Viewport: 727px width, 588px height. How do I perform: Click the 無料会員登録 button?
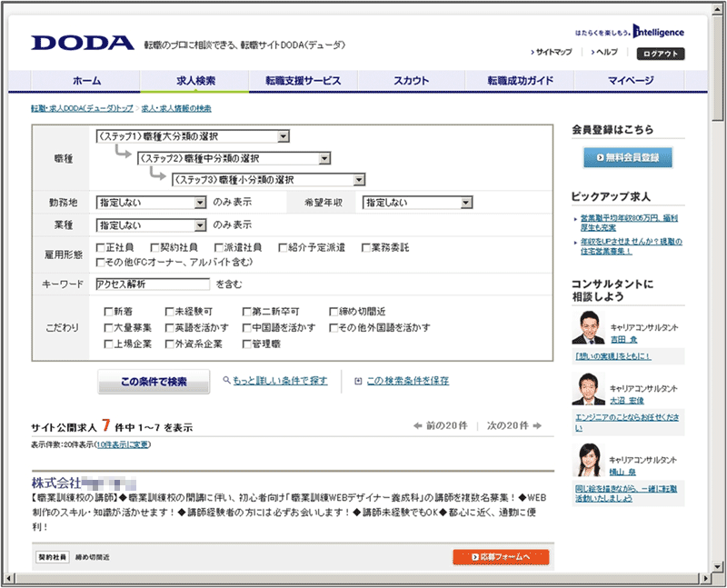(x=628, y=158)
